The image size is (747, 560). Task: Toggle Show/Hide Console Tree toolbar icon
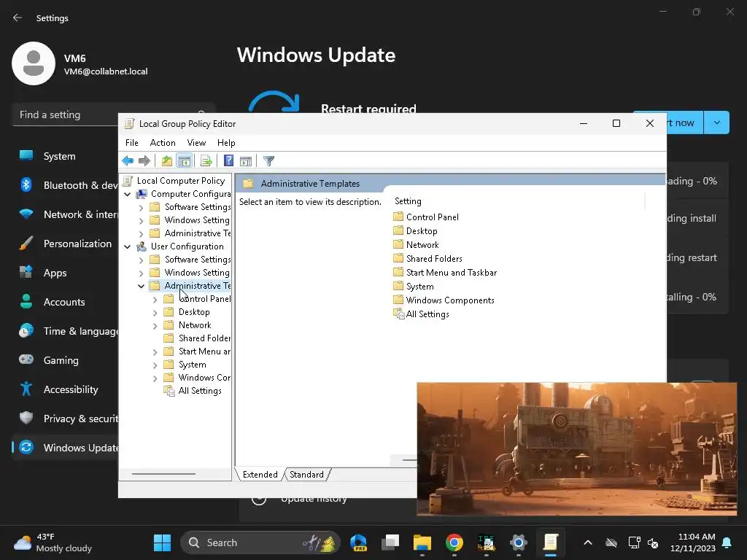pyautogui.click(x=184, y=161)
